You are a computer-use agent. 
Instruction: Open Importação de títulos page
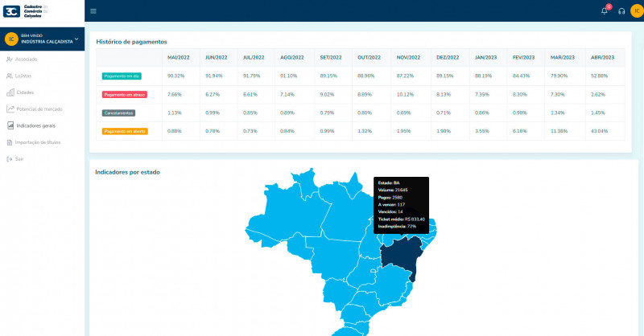pyautogui.click(x=37, y=142)
